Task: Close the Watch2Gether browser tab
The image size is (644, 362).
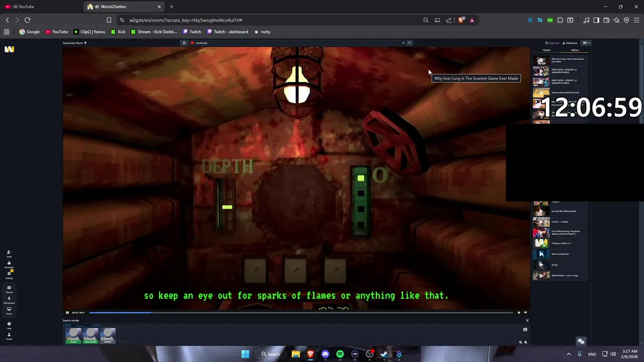Action: pos(159,7)
